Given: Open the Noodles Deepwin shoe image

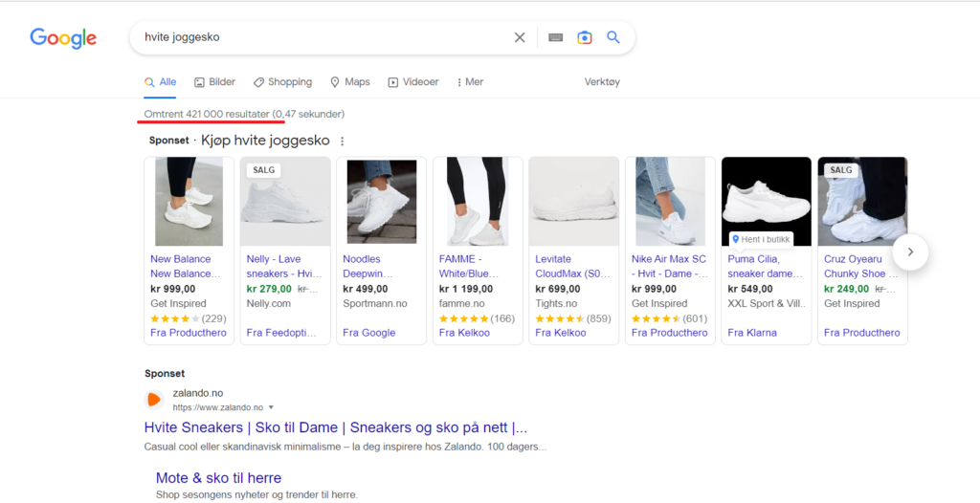Looking at the screenshot, I should 381,201.
